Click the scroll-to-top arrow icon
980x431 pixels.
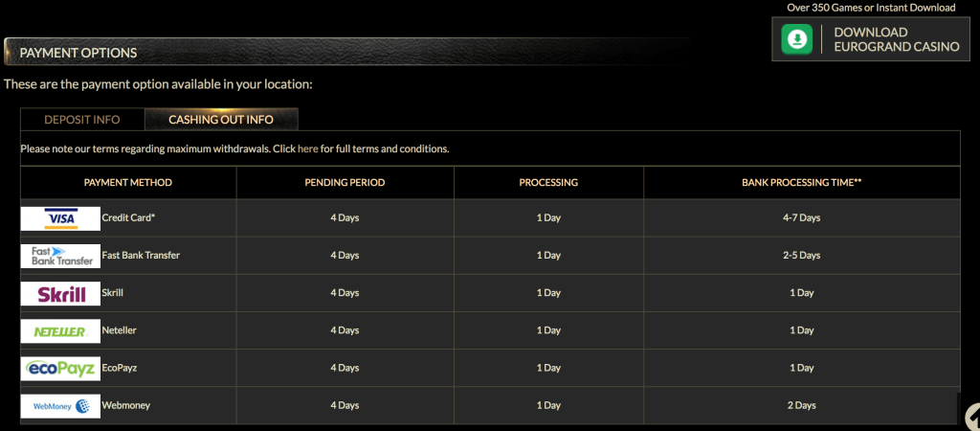click(x=971, y=415)
